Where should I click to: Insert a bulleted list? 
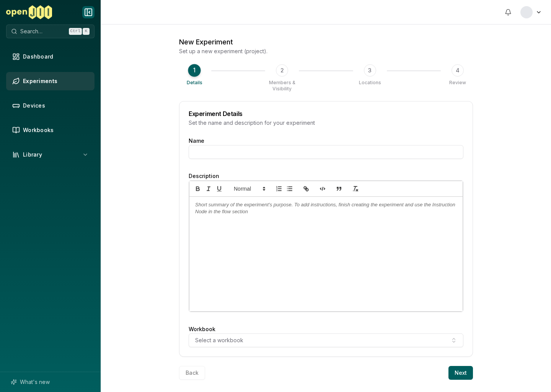[x=290, y=189]
